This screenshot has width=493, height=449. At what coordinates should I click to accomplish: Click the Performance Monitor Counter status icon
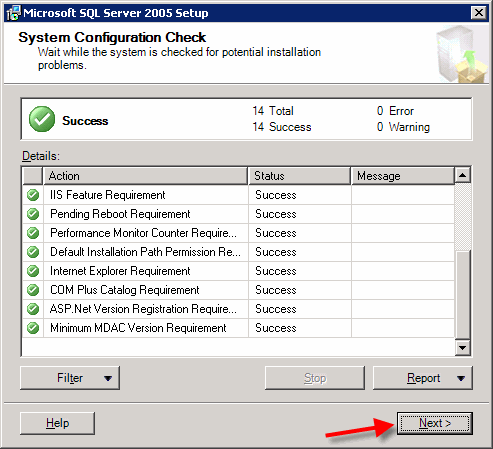point(33,233)
